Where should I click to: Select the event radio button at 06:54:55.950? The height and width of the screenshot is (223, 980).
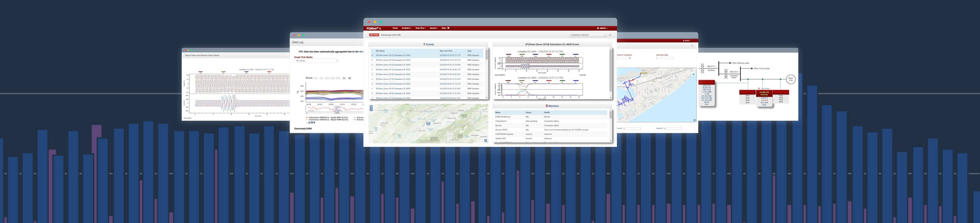373,74
